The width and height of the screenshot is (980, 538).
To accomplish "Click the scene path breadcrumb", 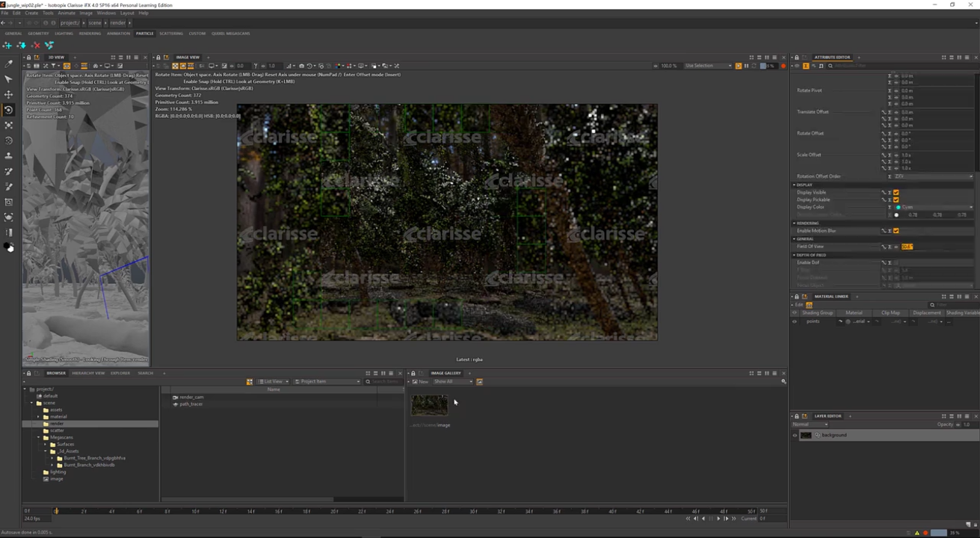I will point(95,23).
